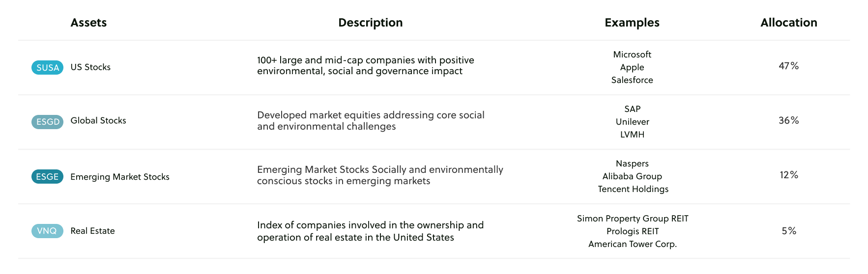868x274 pixels.
Task: Click the 47% allocation value
Action: pos(788,66)
